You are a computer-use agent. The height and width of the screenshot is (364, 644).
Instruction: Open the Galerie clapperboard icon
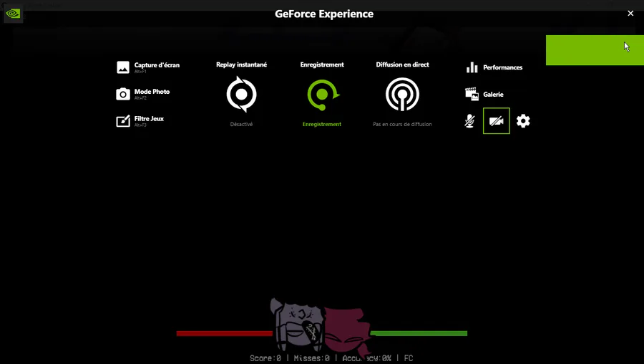tap(472, 94)
